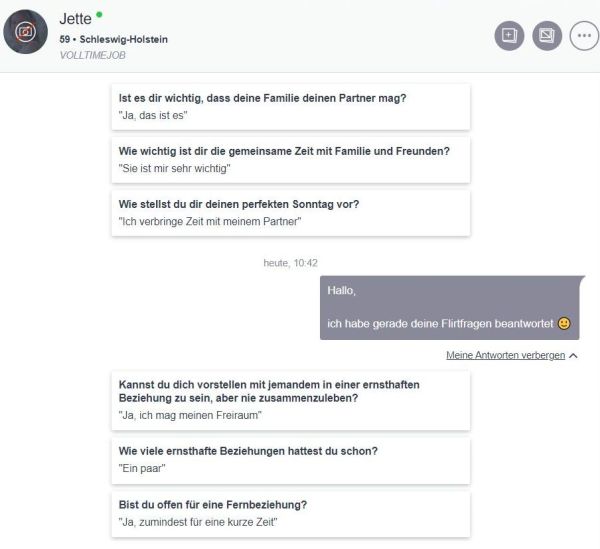Click the card about time with family and friends
Image resolution: width=600 pixels, height=549 pixels.
(x=290, y=160)
